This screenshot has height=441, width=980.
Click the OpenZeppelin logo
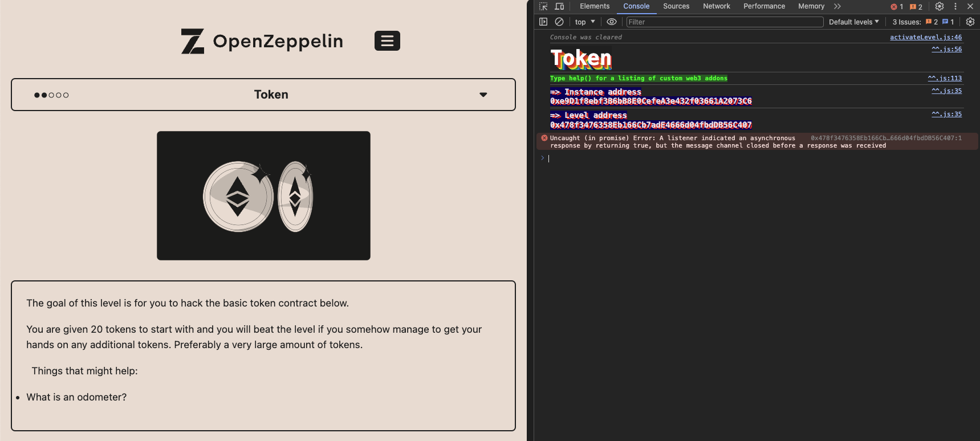[262, 41]
